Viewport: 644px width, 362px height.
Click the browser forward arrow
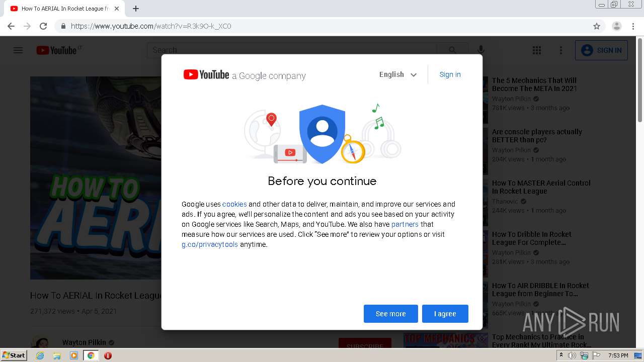[27, 26]
